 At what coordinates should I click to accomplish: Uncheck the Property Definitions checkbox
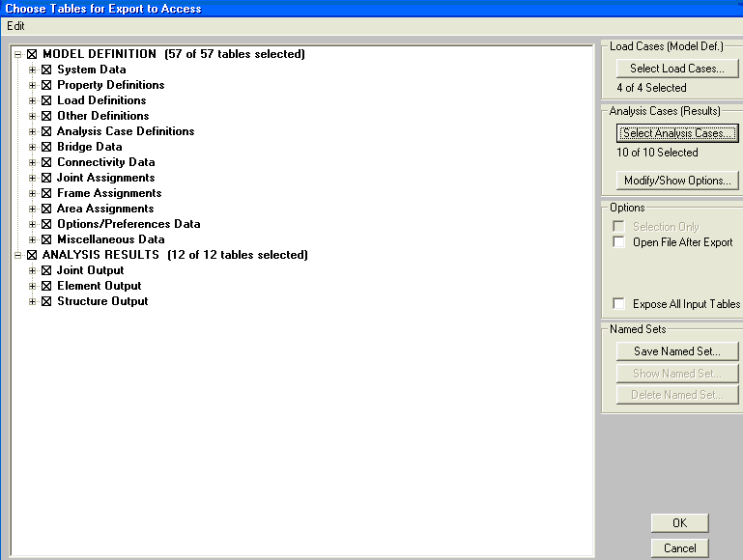pyautogui.click(x=46, y=85)
